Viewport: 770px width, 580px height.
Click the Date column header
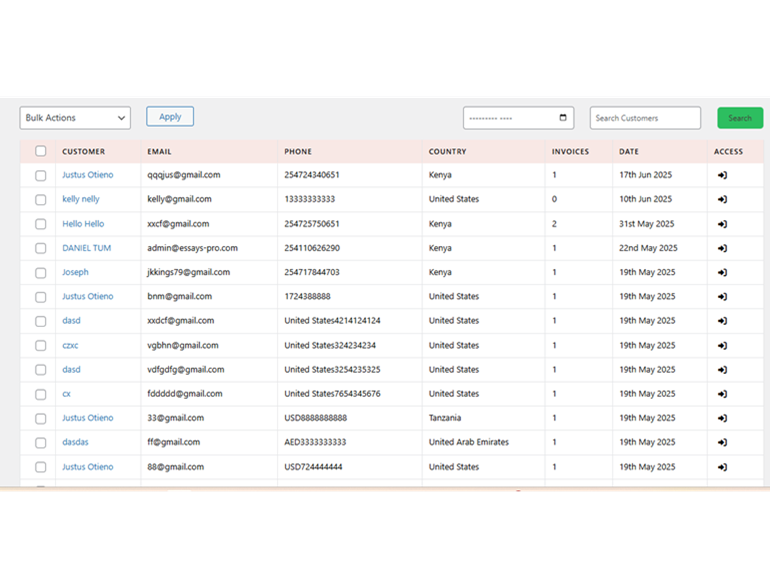coord(628,152)
